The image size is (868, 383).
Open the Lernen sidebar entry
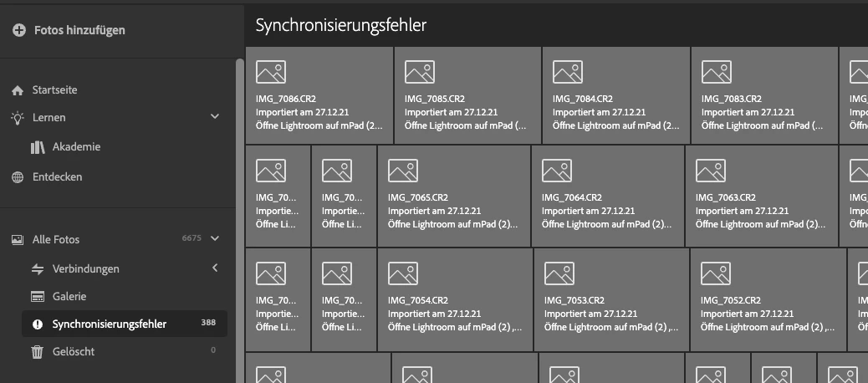[49, 117]
